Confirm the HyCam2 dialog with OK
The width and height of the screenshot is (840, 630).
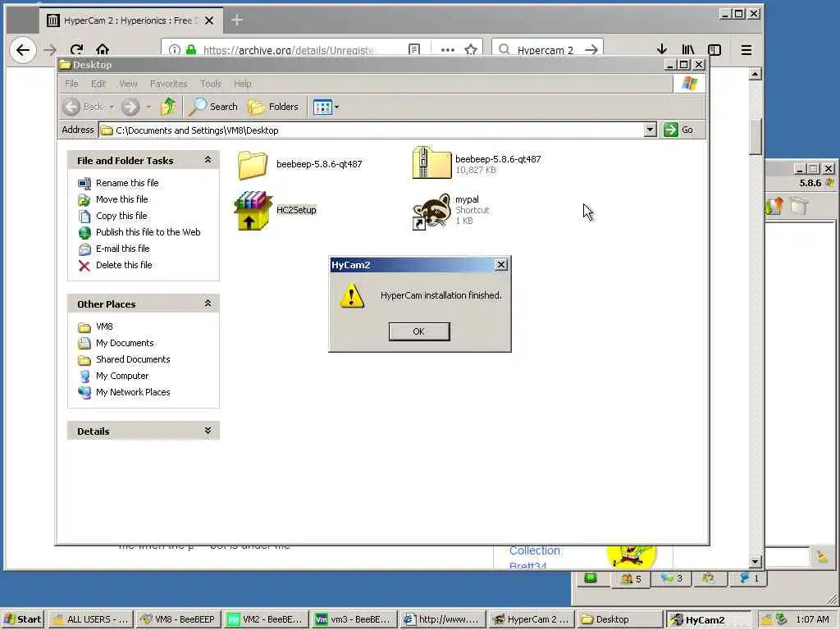[x=419, y=331]
